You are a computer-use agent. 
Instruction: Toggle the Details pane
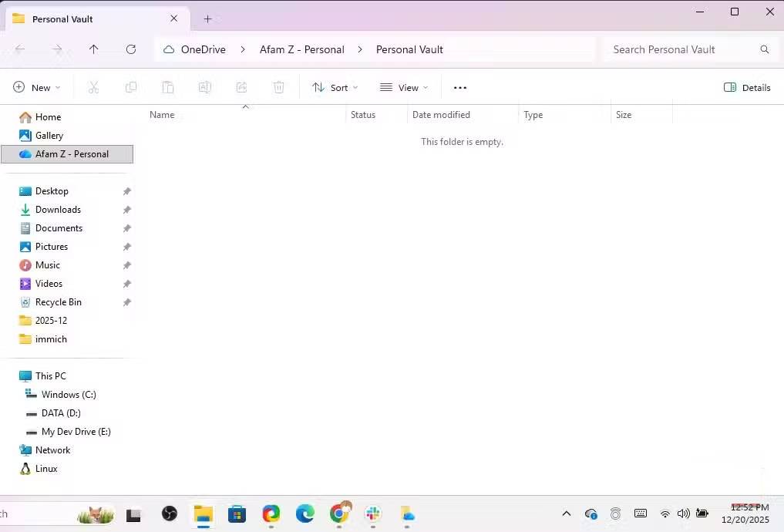click(x=748, y=87)
